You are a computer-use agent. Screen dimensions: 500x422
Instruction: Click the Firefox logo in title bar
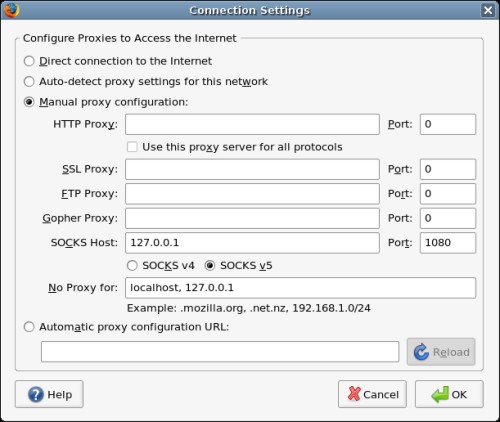[11, 10]
